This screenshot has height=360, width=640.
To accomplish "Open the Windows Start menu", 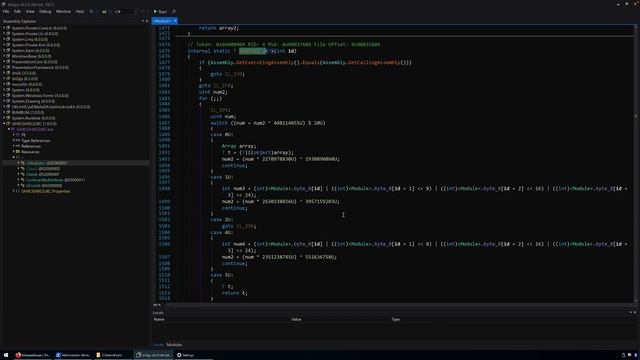I will coord(6,355).
